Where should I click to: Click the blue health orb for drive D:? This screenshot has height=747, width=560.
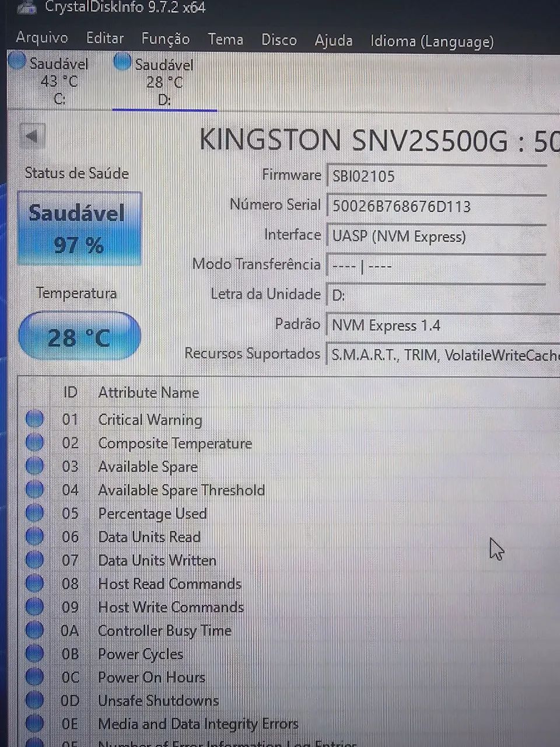click(123, 61)
